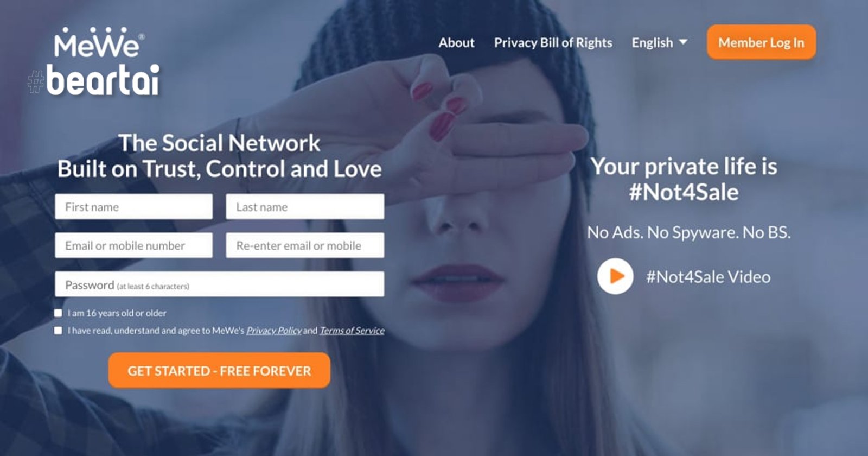Open the About page
Image resolution: width=868 pixels, height=456 pixels.
click(456, 42)
